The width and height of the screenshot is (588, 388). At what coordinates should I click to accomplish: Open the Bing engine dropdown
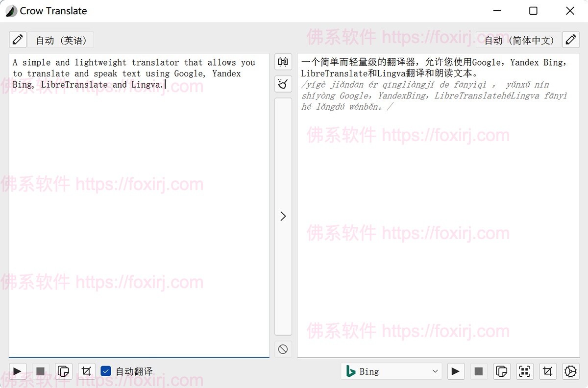tap(391, 371)
